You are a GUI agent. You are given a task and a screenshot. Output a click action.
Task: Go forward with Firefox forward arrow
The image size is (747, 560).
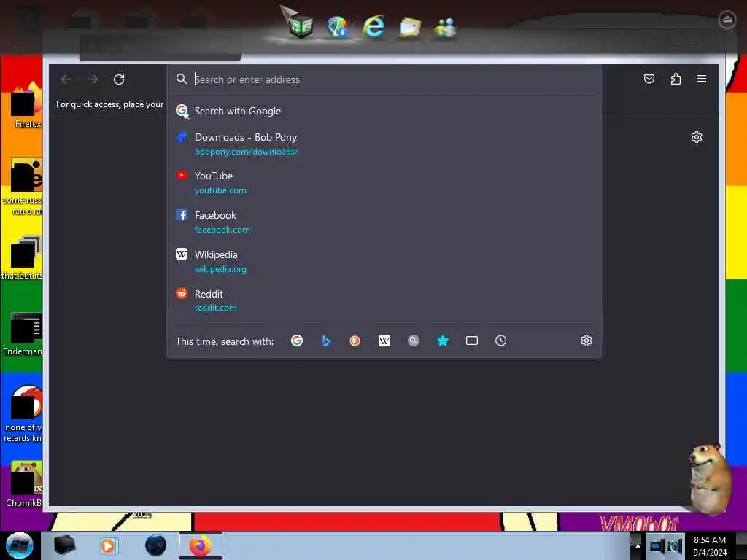point(93,79)
